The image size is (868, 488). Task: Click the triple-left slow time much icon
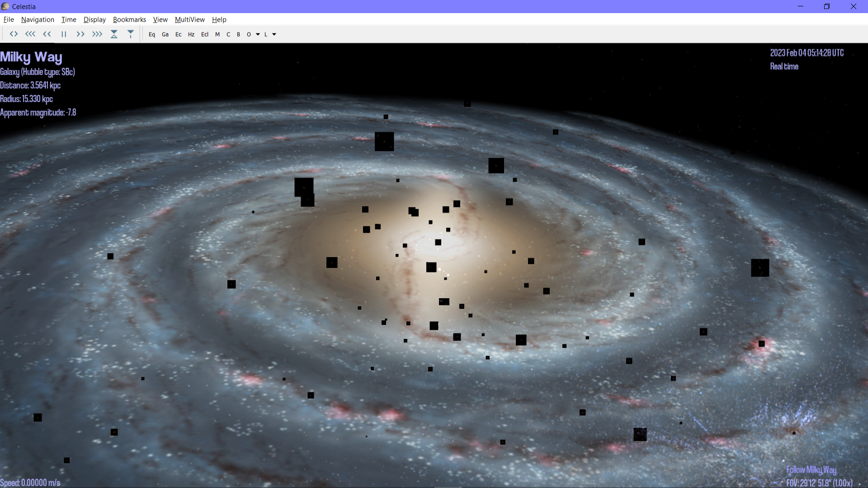point(30,34)
